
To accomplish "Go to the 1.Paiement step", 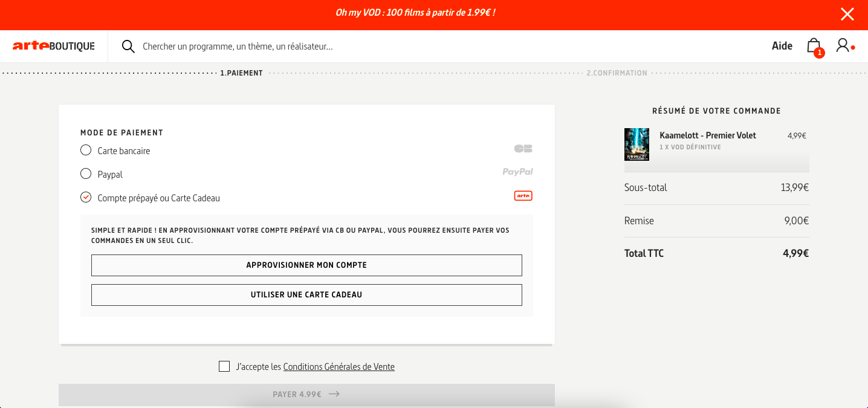I will coord(241,73).
